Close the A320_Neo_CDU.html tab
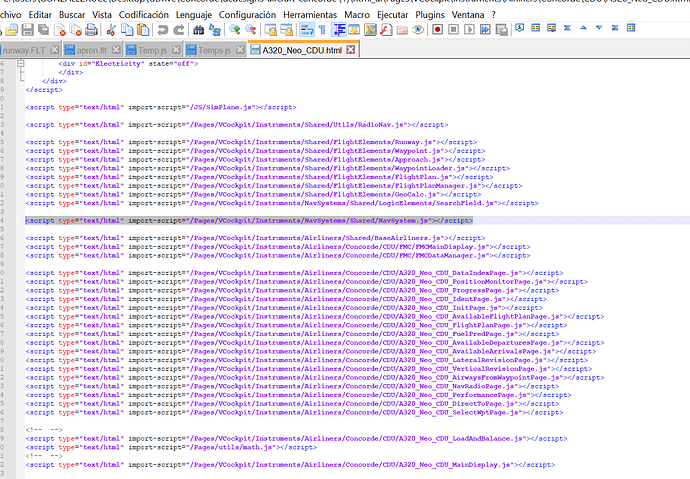 351,50
